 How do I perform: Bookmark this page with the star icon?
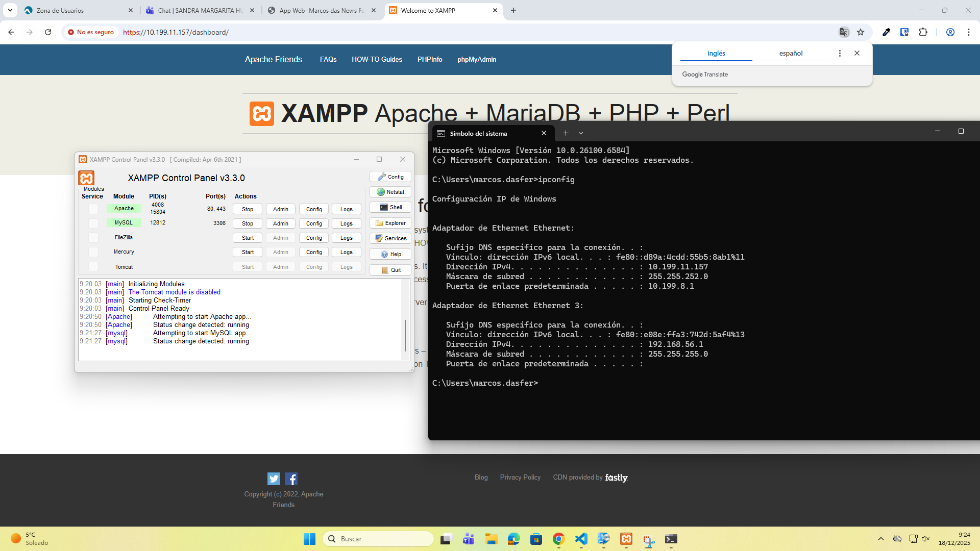click(861, 32)
